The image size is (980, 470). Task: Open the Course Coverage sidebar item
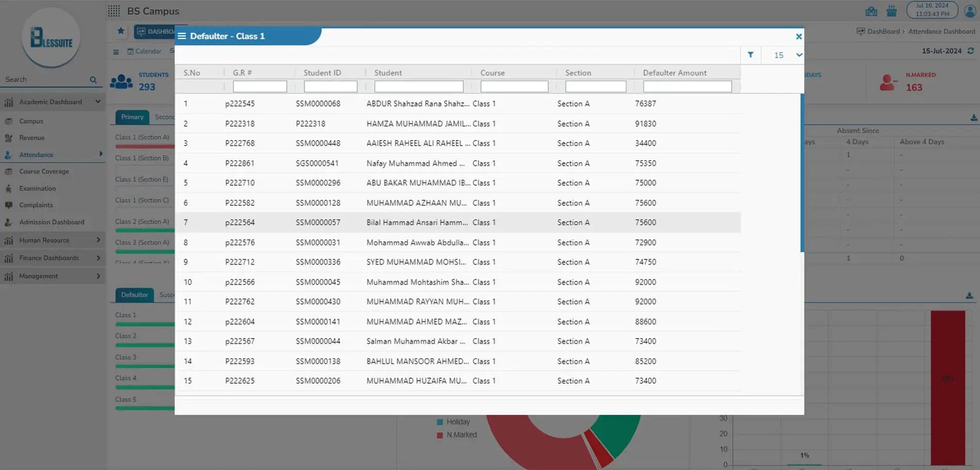click(x=44, y=171)
